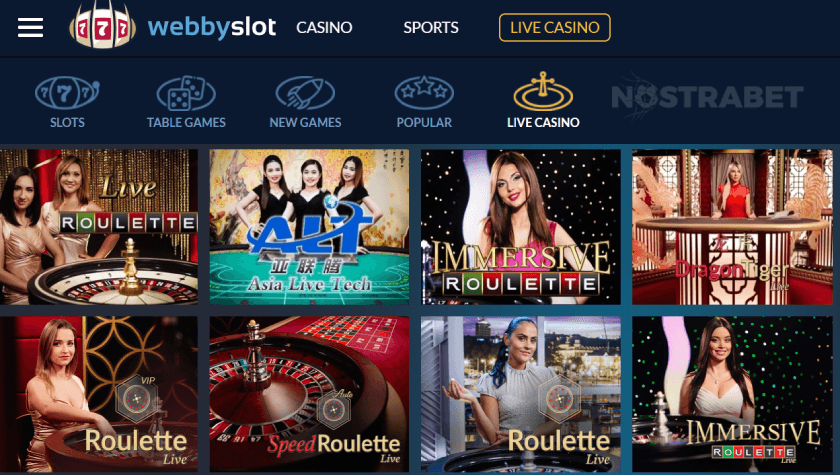Image resolution: width=840 pixels, height=475 pixels.
Task: Open the Sports top menu item
Action: coord(431,27)
